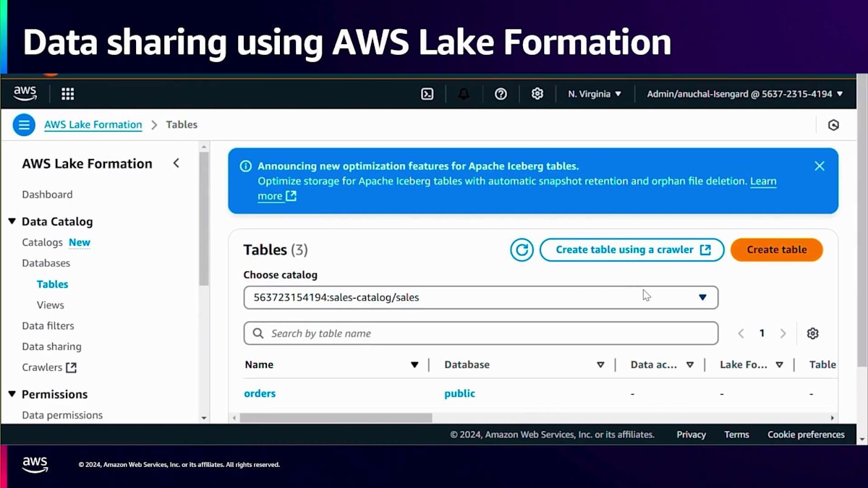This screenshot has height=488, width=868.
Task: Collapse the Permissions section
Action: coord(12,394)
